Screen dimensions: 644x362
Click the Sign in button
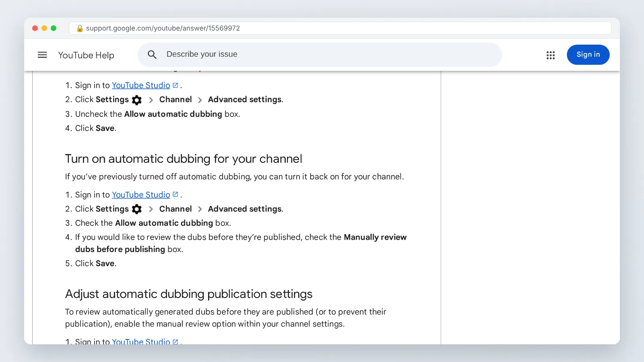pyautogui.click(x=588, y=55)
